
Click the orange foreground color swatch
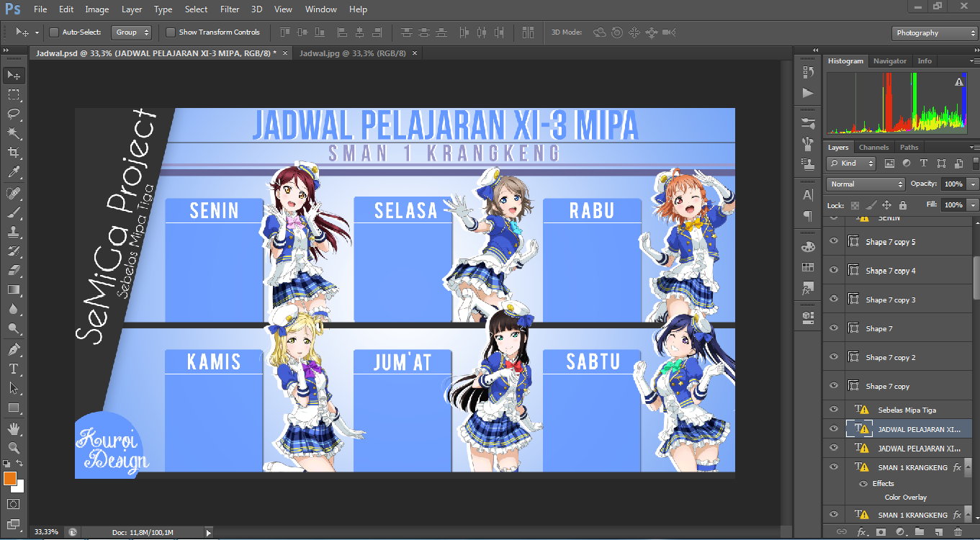[9, 478]
